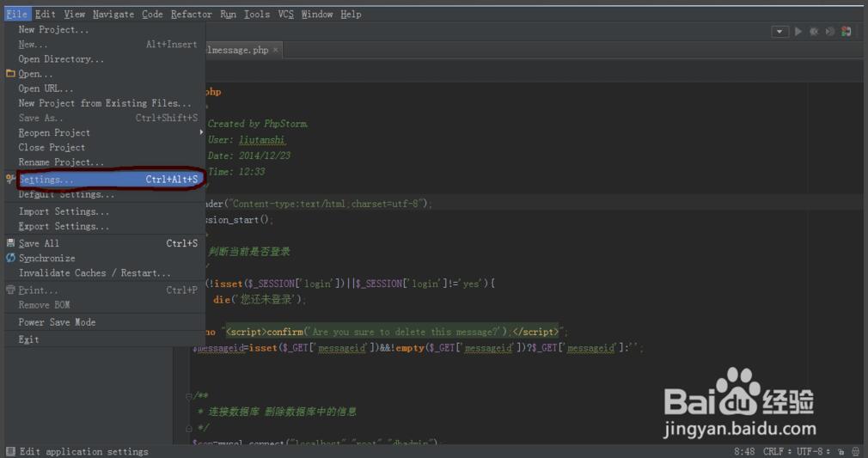Choose Export Settings... menu entry
Viewport: 868px width, 458px height.
pyautogui.click(x=105, y=226)
